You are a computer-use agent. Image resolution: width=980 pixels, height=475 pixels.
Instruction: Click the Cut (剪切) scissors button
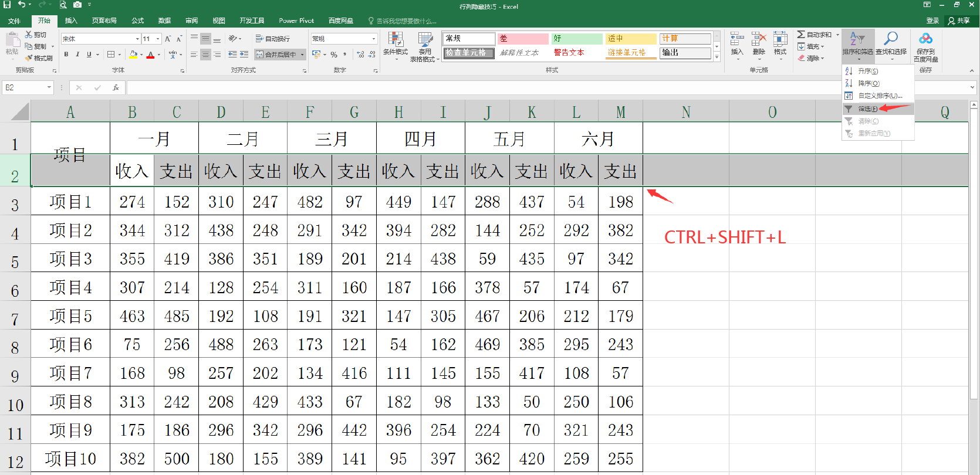point(36,35)
